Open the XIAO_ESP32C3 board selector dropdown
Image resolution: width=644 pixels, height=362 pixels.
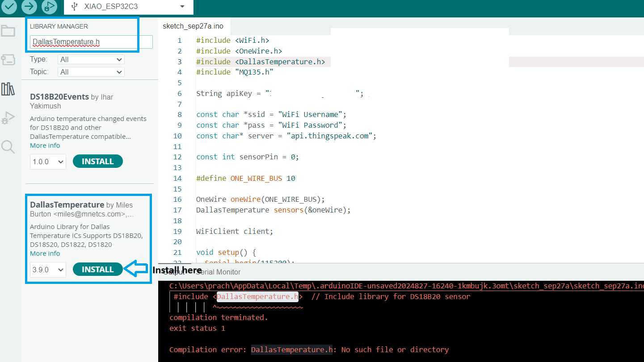click(129, 7)
